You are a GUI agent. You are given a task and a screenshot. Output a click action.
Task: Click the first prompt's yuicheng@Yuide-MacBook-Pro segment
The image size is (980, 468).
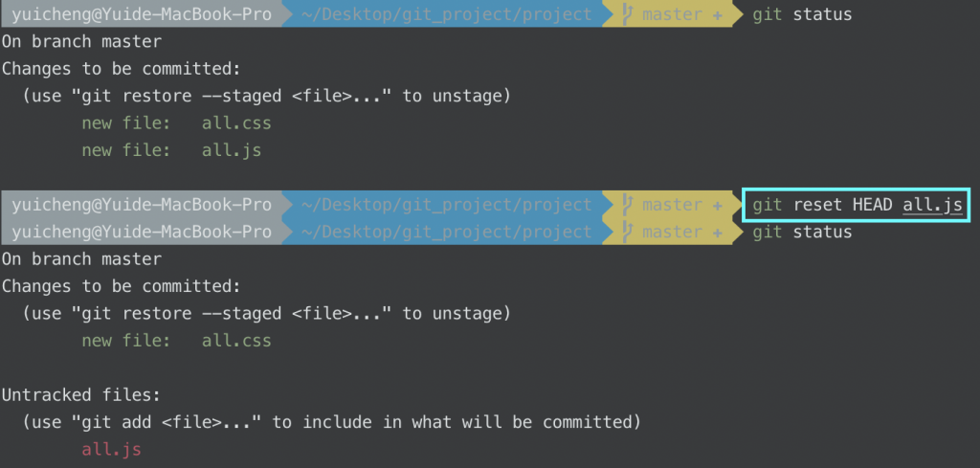[142, 15]
